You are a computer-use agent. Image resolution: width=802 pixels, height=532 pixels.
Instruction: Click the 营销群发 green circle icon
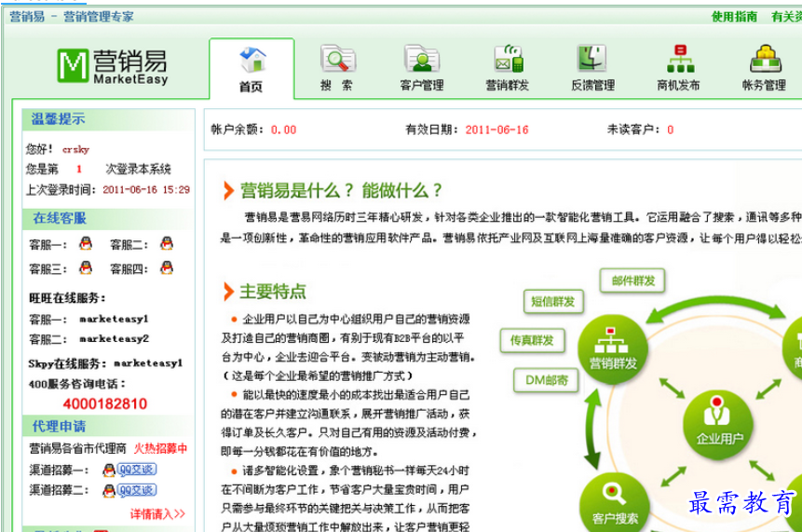[613, 350]
